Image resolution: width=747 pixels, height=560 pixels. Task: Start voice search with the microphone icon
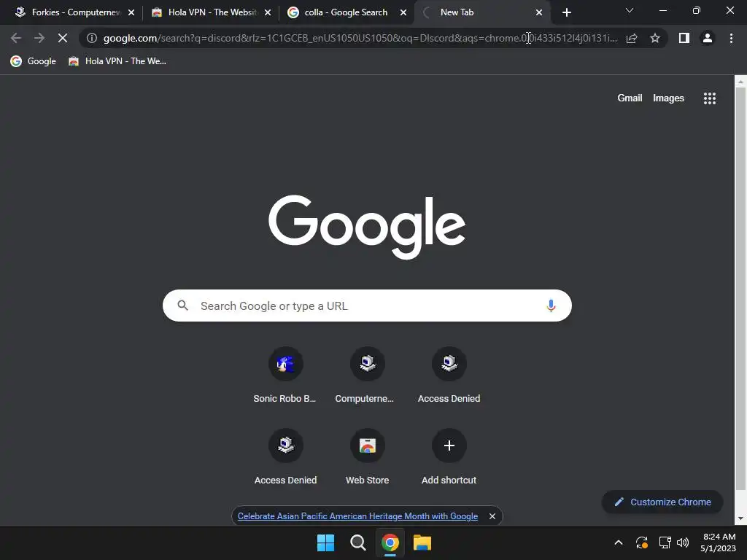(551, 306)
